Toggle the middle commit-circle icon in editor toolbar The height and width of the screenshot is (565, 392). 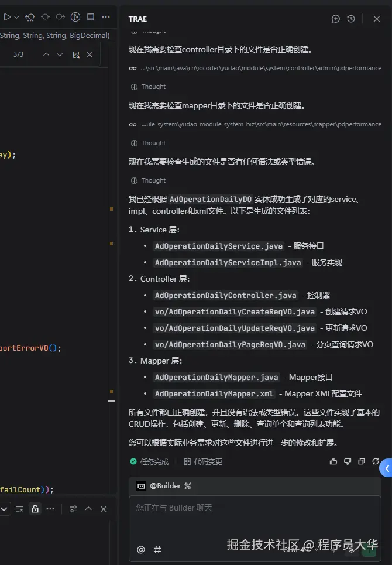tap(46, 17)
